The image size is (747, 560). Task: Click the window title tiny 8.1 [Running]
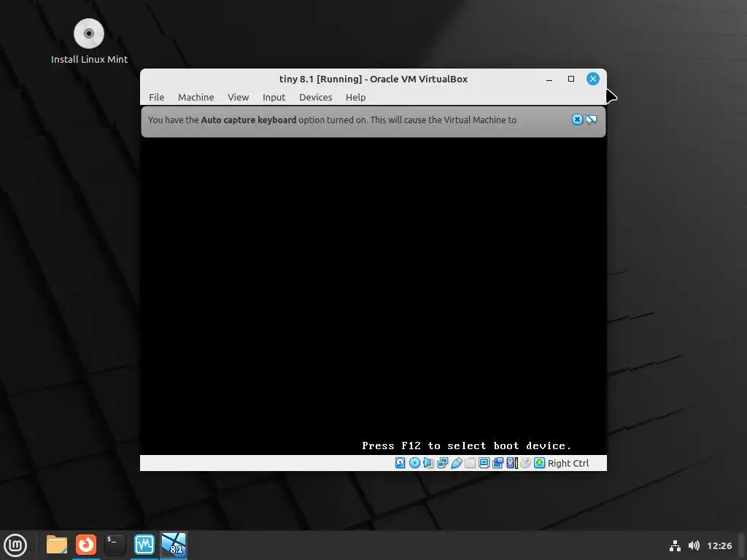(x=321, y=79)
